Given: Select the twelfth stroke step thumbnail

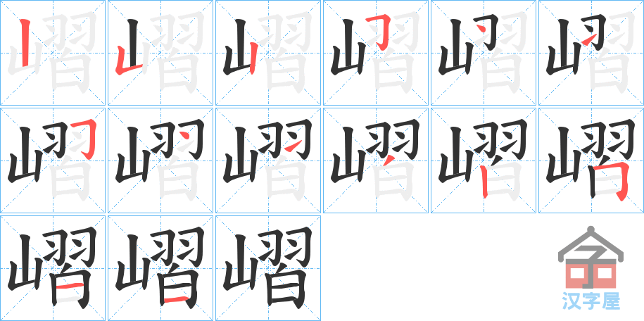Looking at the screenshot, I should [x=591, y=160].
